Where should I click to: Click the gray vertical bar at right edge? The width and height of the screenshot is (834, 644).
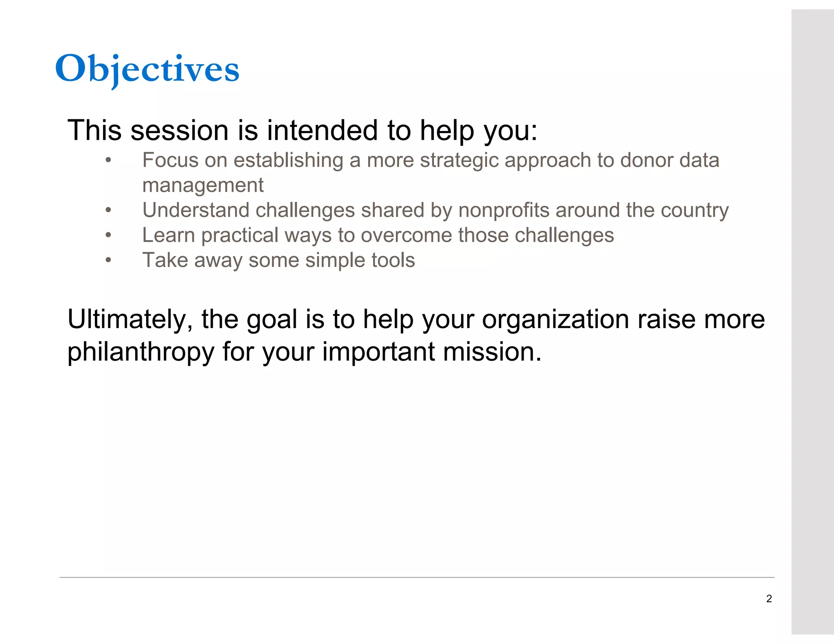(x=812, y=322)
